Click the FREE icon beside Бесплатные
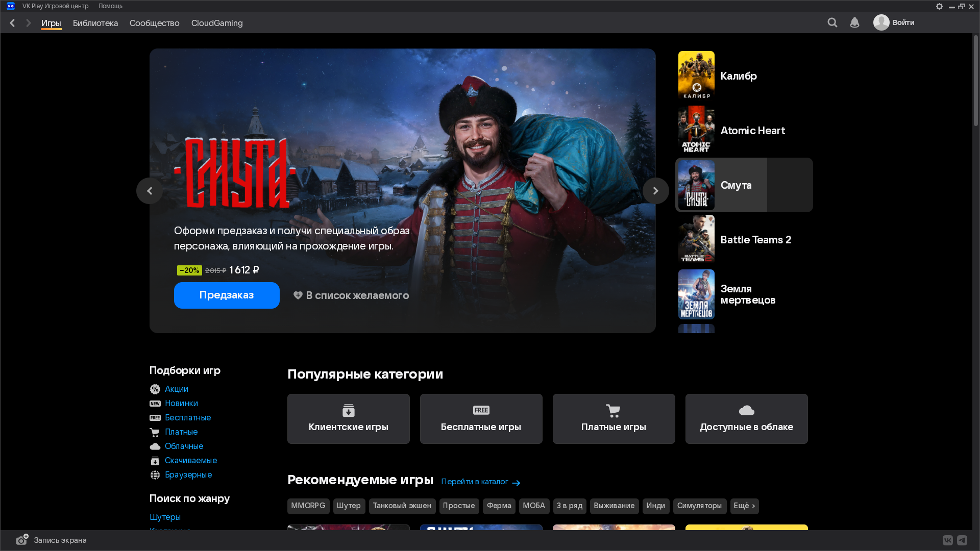The width and height of the screenshot is (980, 551). point(155,418)
